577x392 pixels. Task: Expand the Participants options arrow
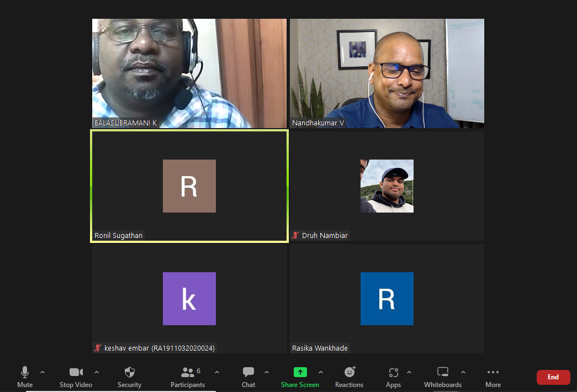217,372
